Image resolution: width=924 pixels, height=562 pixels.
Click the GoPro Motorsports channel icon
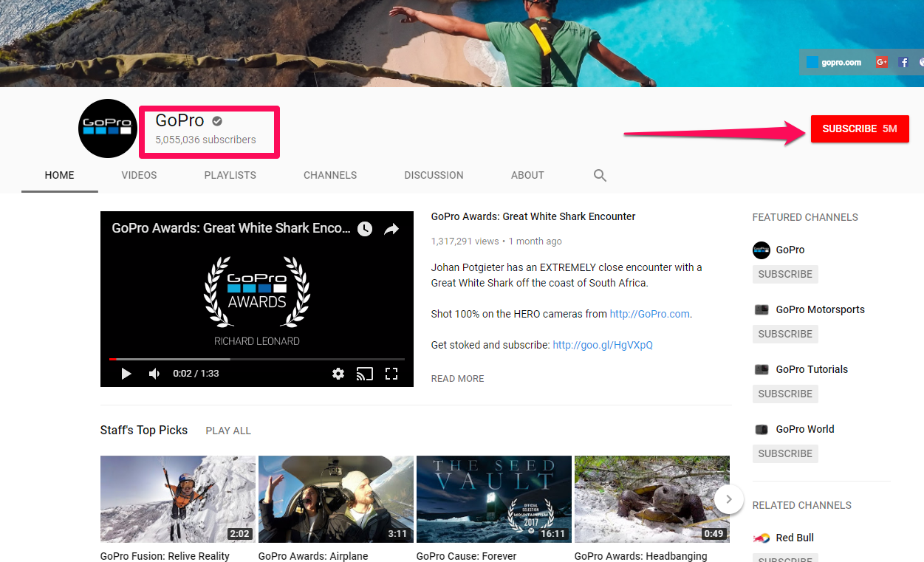coord(762,309)
